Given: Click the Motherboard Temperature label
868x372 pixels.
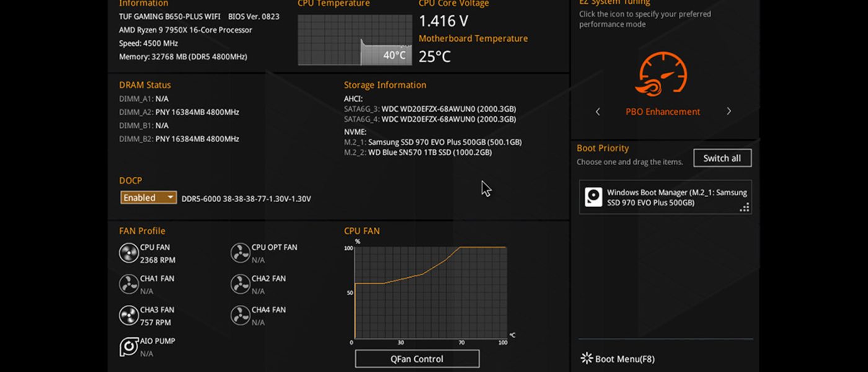Looking at the screenshot, I should pyautogui.click(x=473, y=38).
